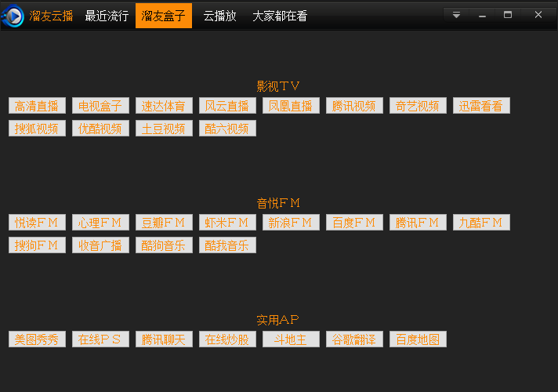Screen dimensions: 558x392
Task: Click the 虾米FM button
Action: (227, 223)
